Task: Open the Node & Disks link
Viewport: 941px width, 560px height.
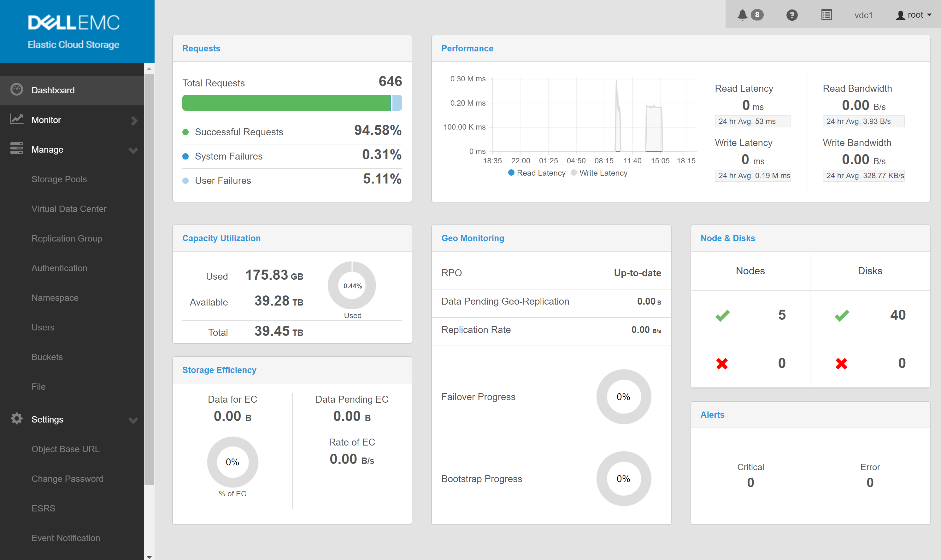Action: point(728,238)
